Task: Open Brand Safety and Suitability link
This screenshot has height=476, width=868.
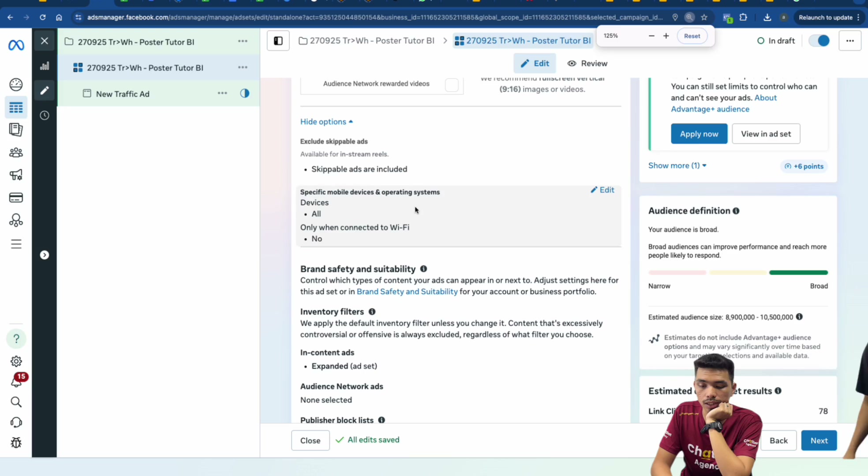Action: point(407,292)
